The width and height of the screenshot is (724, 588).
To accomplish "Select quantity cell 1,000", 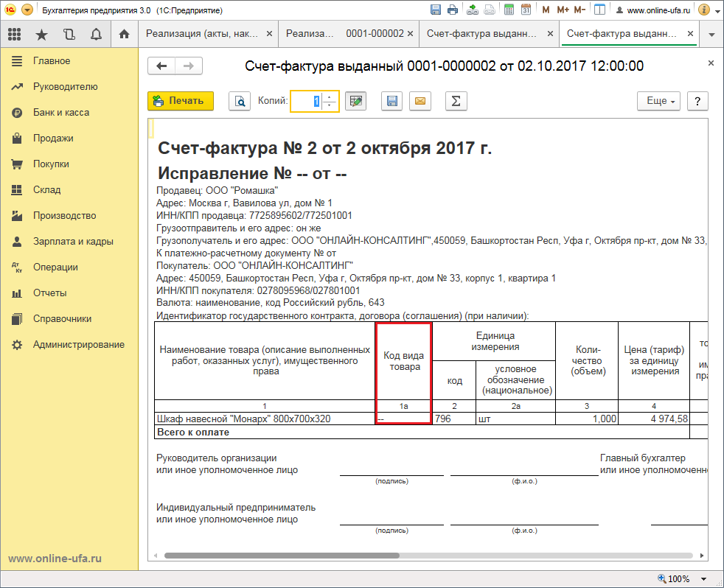I will 587,419.
